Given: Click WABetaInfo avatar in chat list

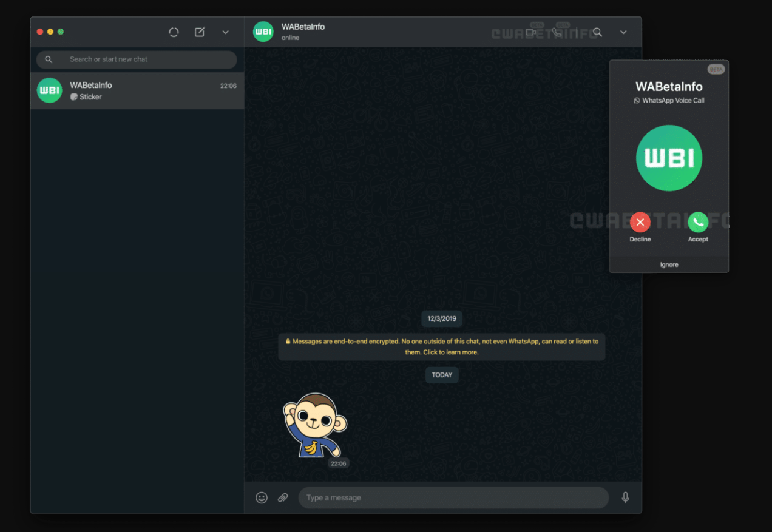Looking at the screenshot, I should click(x=50, y=90).
